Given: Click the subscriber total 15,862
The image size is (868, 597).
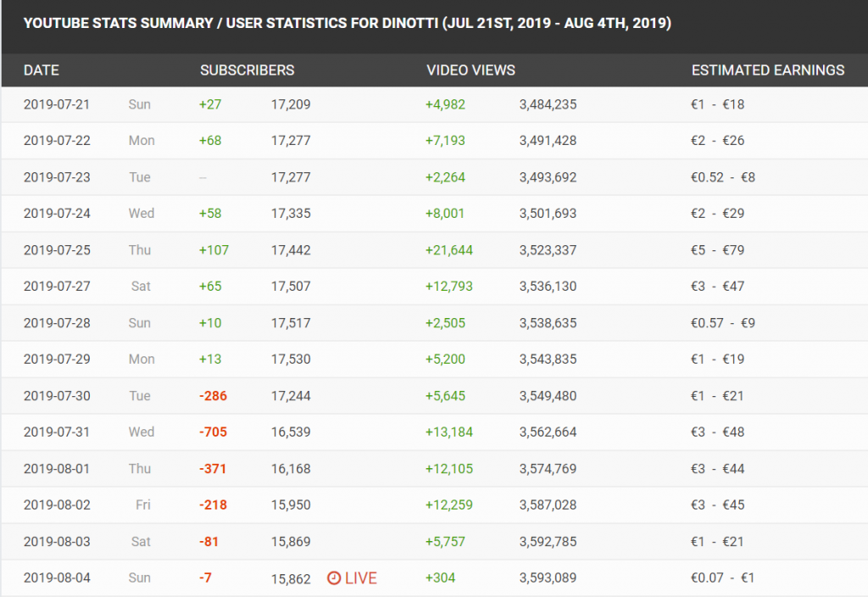Looking at the screenshot, I should pyautogui.click(x=291, y=578).
